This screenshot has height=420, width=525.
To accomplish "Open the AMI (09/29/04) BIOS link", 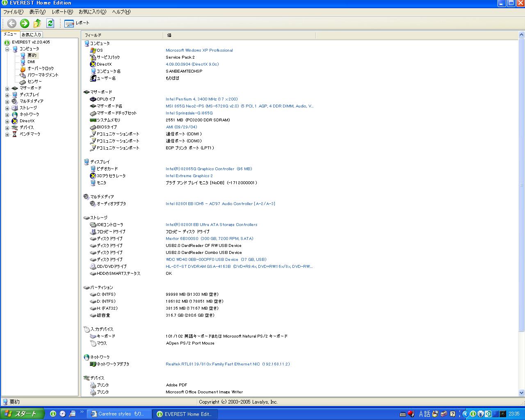I will click(x=181, y=127).
